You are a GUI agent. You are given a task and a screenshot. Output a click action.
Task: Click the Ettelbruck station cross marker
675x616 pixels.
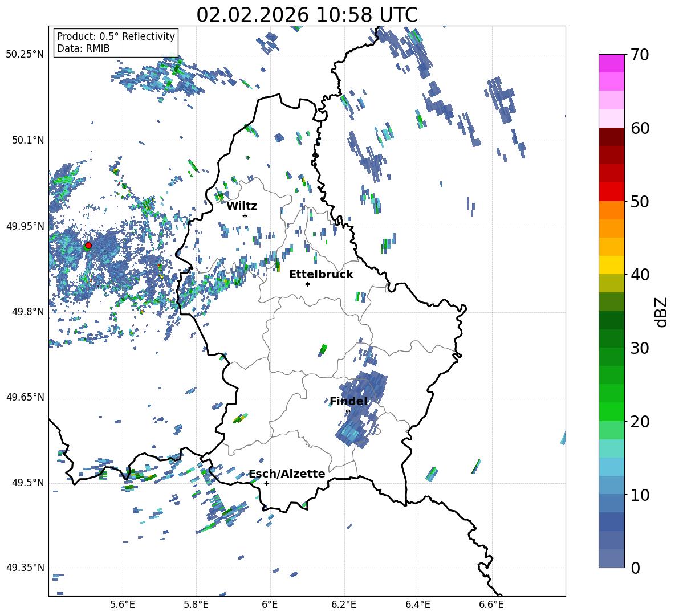point(307,284)
